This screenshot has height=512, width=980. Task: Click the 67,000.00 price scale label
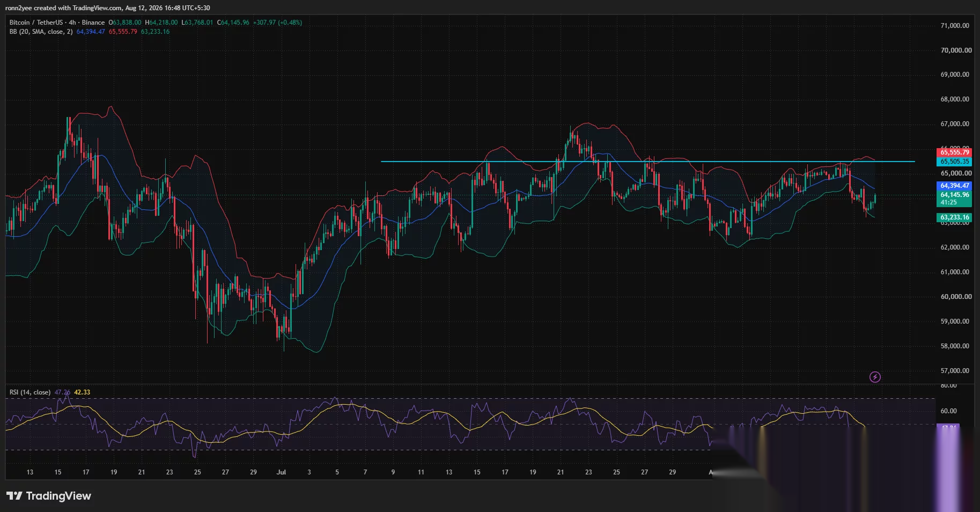coord(955,124)
